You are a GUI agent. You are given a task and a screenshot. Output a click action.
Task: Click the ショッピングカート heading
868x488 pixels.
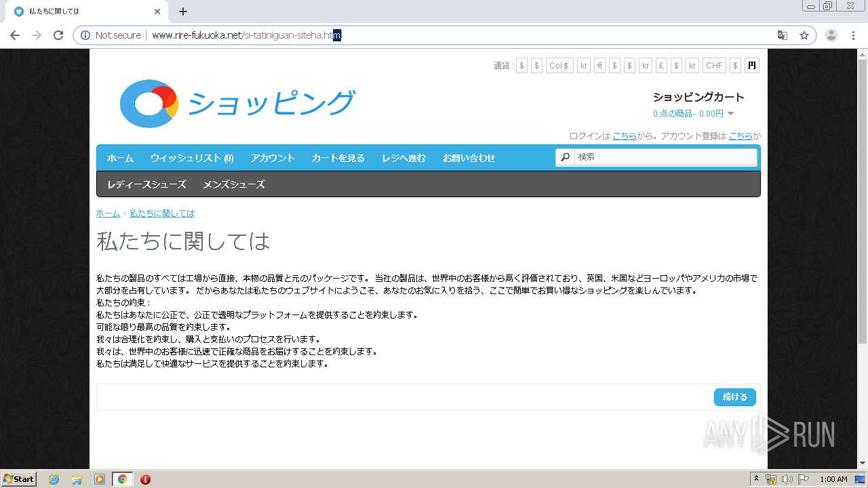click(698, 97)
